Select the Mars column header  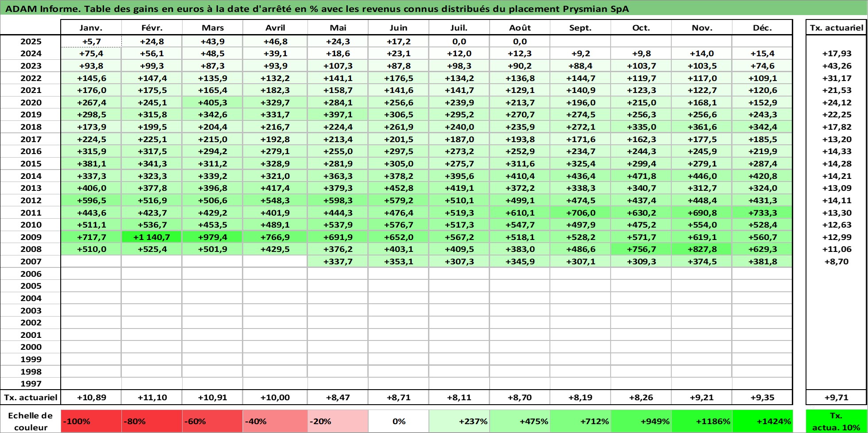pos(212,27)
